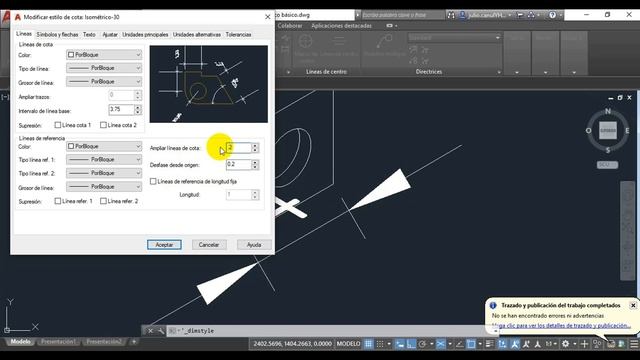Open Tipo línea ref. 2 dropdown
640x360 pixels.
coord(104,173)
